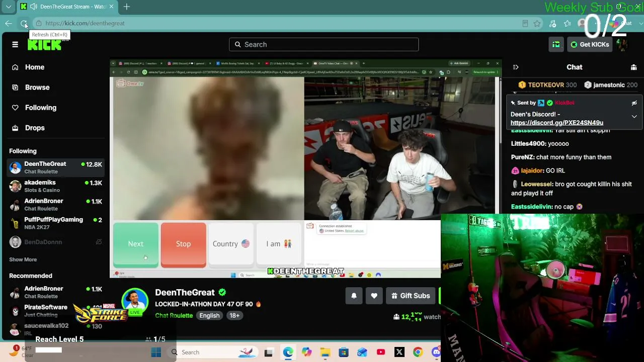Open the media control music note icon

(x=552, y=23)
